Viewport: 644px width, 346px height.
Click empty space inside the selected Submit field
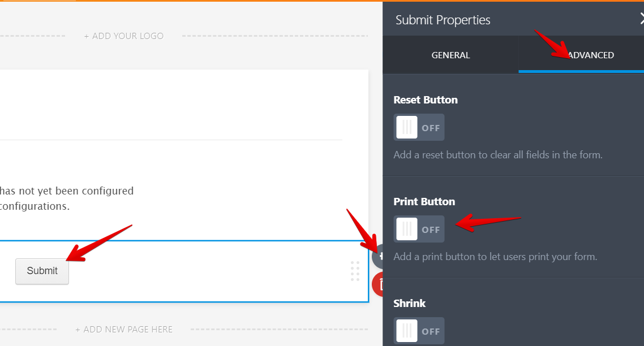[x=198, y=271]
